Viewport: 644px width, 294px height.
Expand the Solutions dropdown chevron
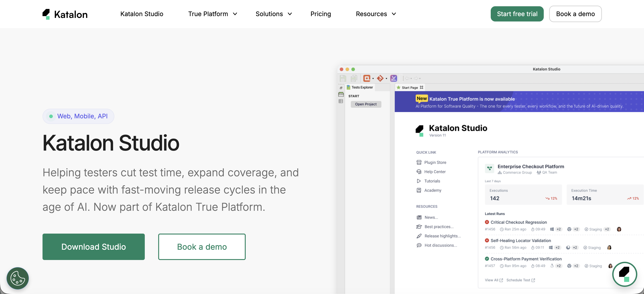(290, 14)
